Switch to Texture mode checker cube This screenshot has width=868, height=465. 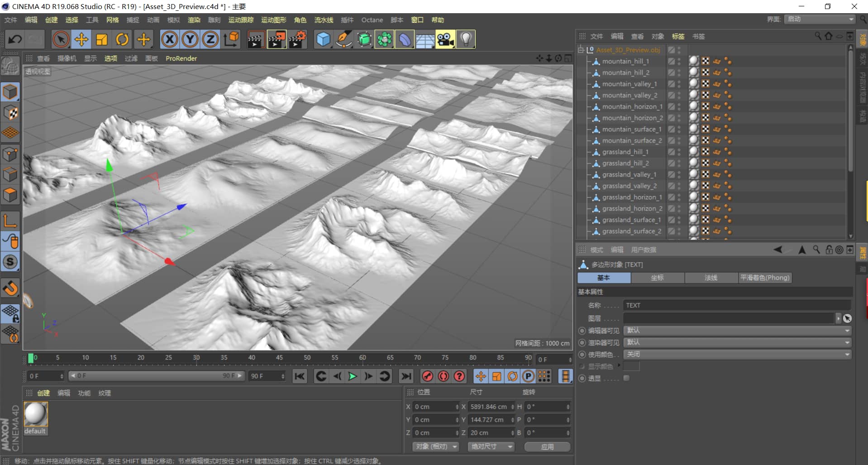[10, 113]
